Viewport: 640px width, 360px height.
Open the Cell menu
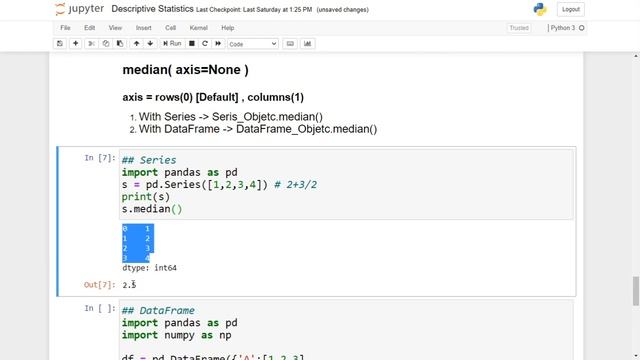pos(170,28)
